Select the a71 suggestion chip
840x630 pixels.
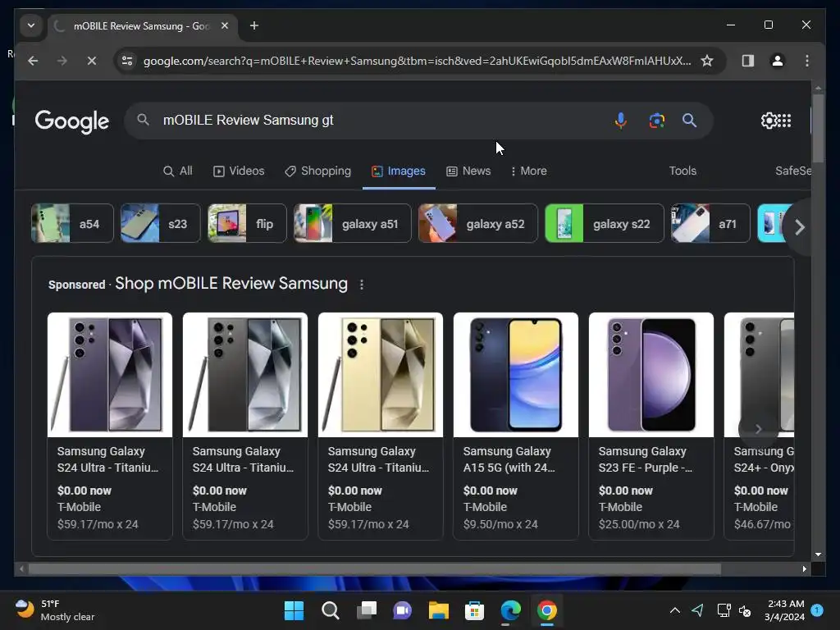pyautogui.click(x=710, y=223)
